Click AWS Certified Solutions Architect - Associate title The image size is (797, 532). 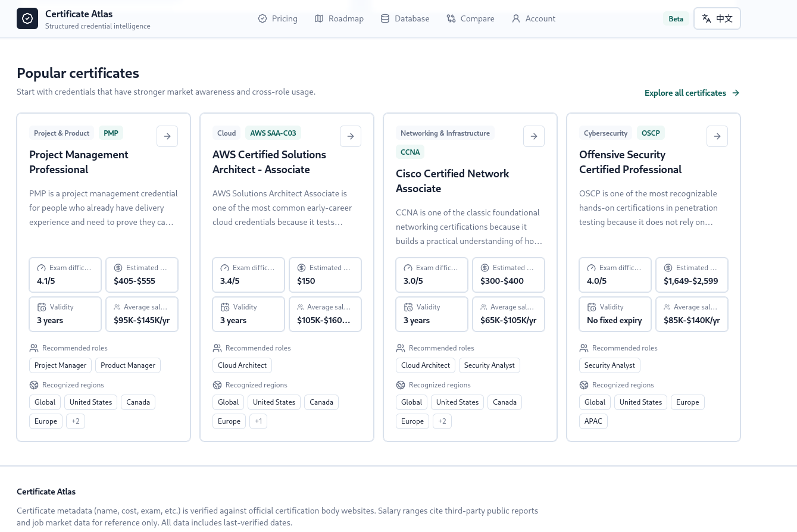coord(269,162)
